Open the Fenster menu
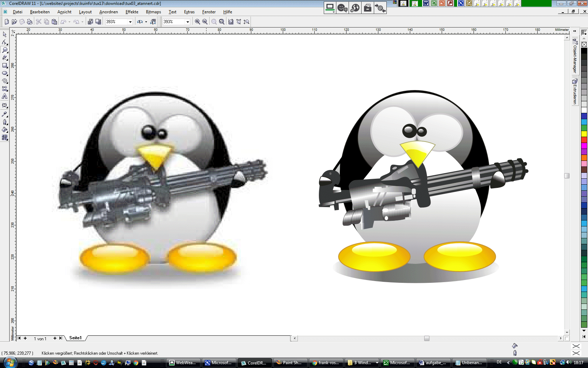 coord(209,12)
